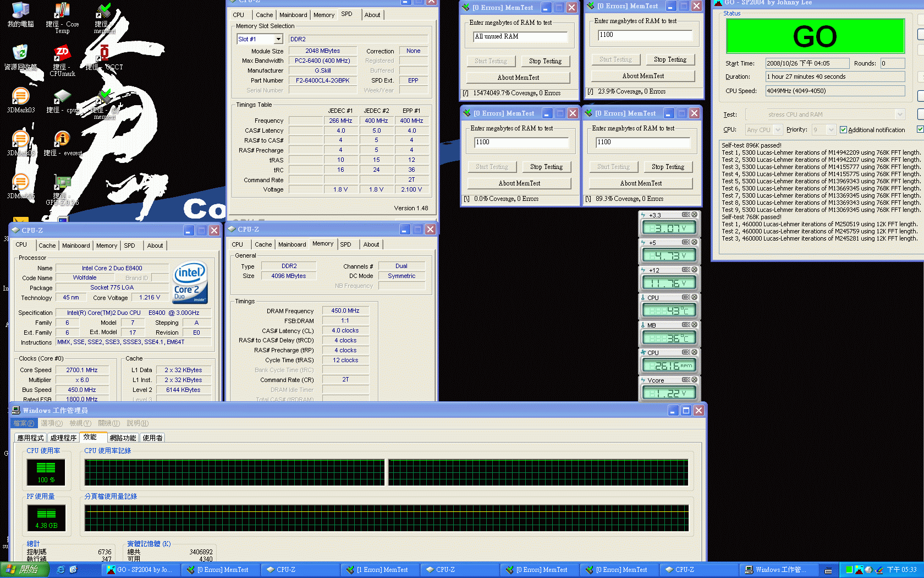
Task: Click the PF 使用量 4.38 GB gauge
Action: pyautogui.click(x=46, y=518)
